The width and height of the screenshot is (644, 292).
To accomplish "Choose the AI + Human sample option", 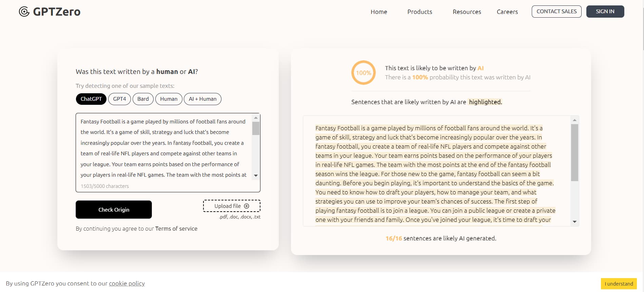I will (x=202, y=99).
